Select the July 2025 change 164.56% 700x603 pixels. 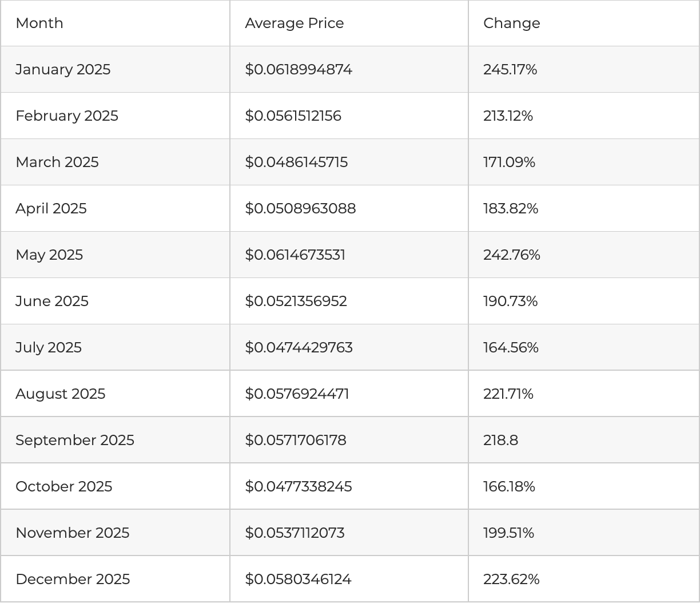point(511,348)
